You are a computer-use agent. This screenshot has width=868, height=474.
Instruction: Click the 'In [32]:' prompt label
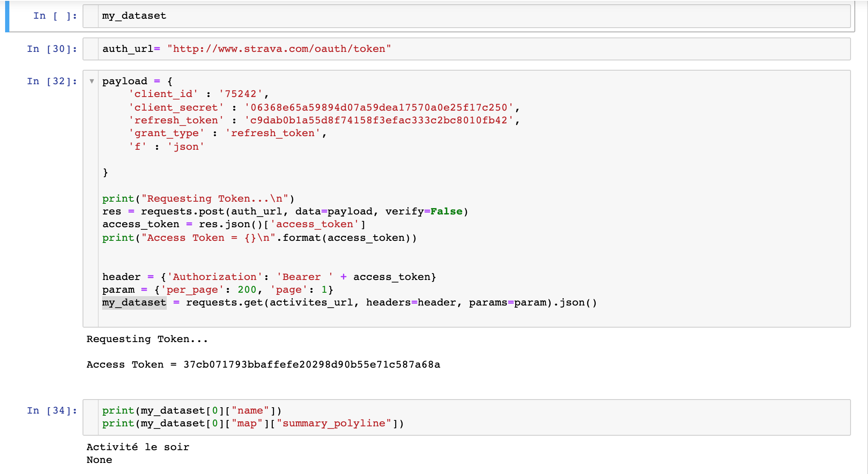(52, 81)
